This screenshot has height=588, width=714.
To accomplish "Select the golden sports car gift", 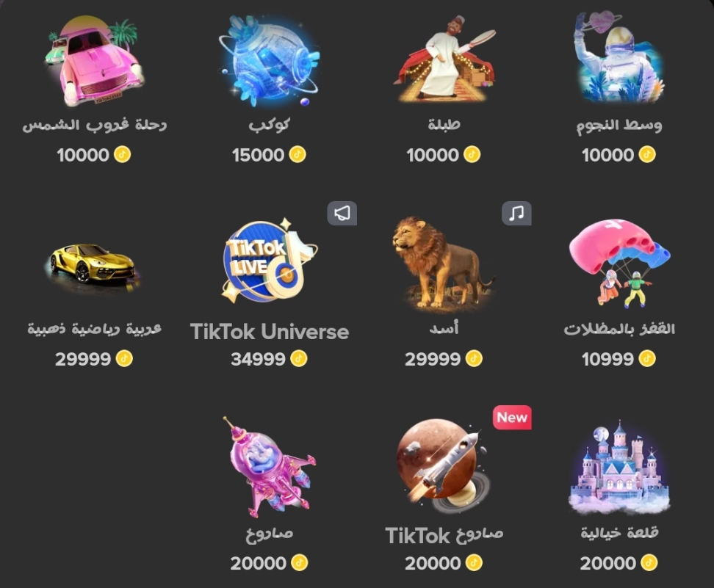I will 94,265.
